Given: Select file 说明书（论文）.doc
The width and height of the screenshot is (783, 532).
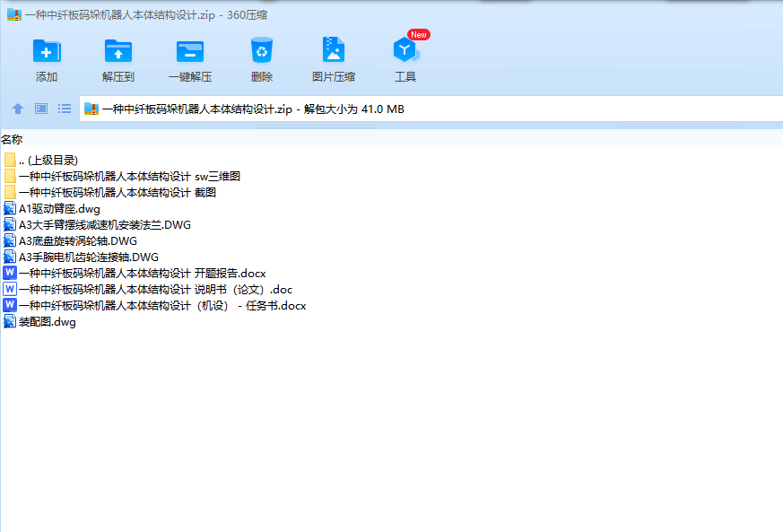Looking at the screenshot, I should click(x=148, y=289).
